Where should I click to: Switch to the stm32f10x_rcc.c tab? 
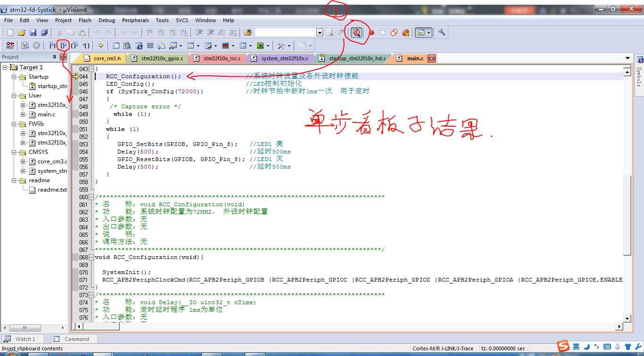tap(217, 58)
